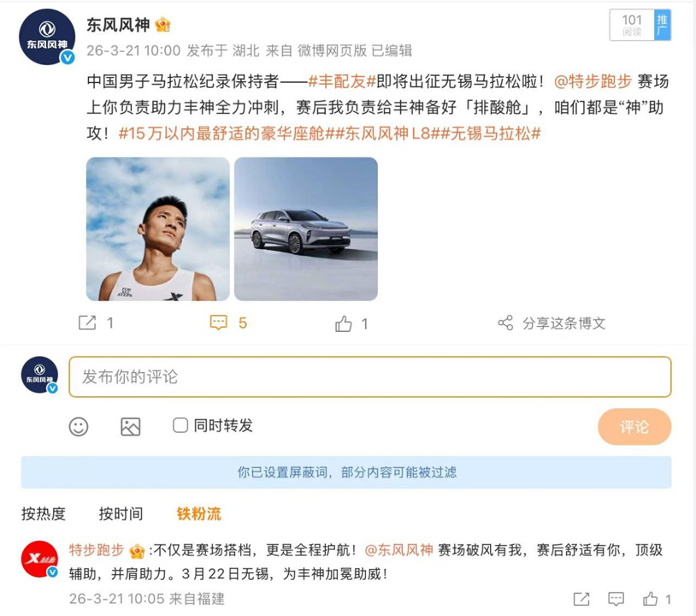Click the forward icon under the post
The height and width of the screenshot is (616, 696).
click(86, 323)
